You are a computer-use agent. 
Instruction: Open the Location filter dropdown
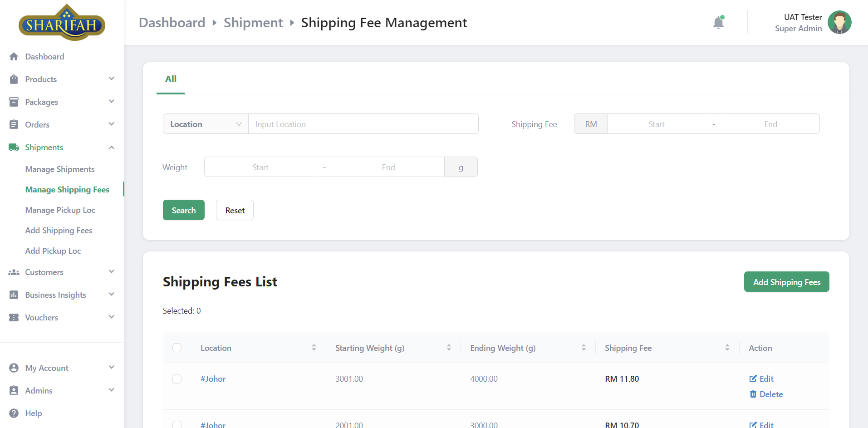point(206,124)
